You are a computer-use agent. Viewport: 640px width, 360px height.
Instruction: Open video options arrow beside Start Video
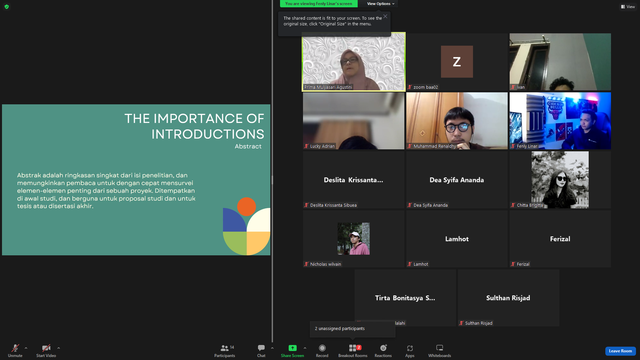(58, 348)
